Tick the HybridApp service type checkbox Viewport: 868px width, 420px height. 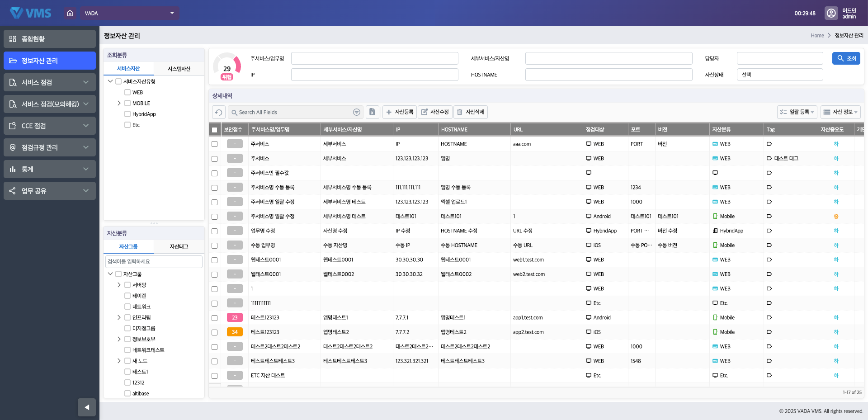[127, 114]
